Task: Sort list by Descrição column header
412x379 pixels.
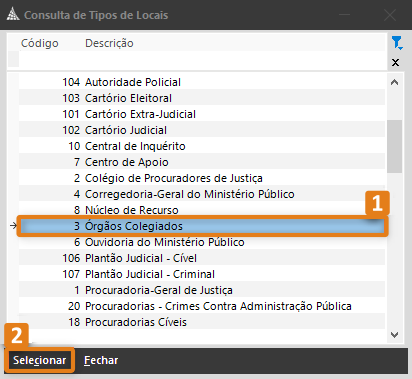Action: 109,43
